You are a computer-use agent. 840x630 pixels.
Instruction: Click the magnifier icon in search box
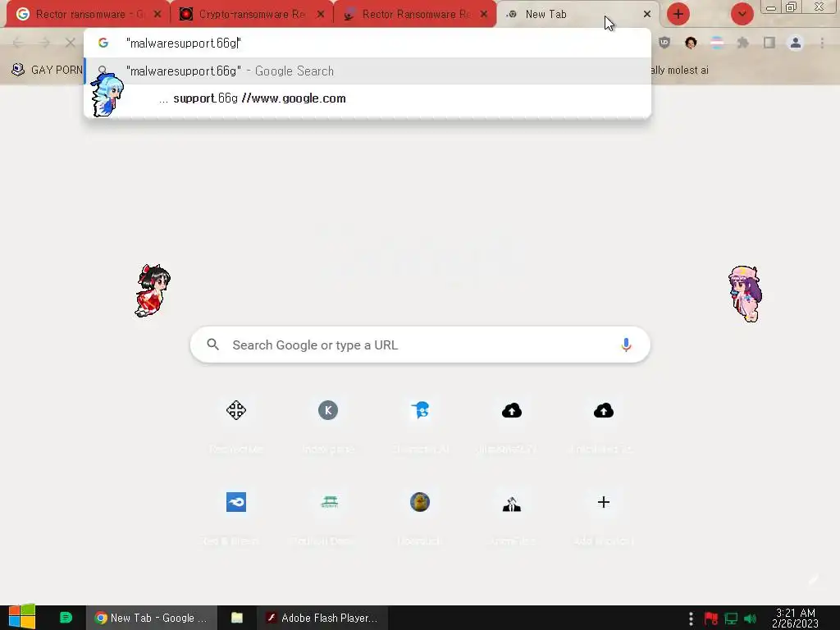212,345
